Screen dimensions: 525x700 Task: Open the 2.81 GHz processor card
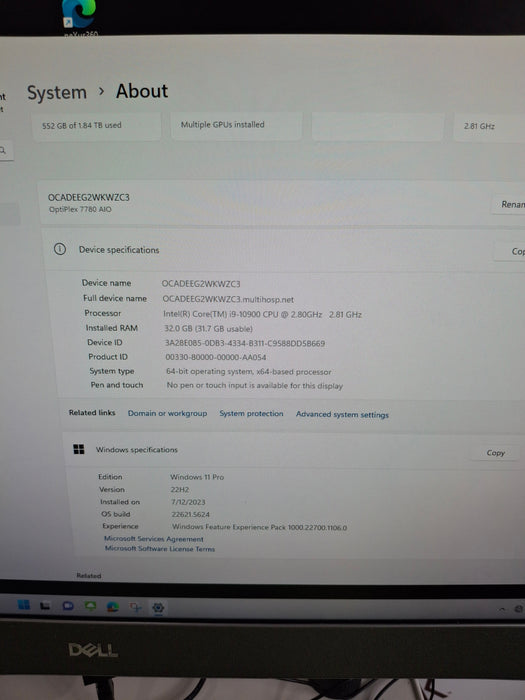pyautogui.click(x=489, y=127)
